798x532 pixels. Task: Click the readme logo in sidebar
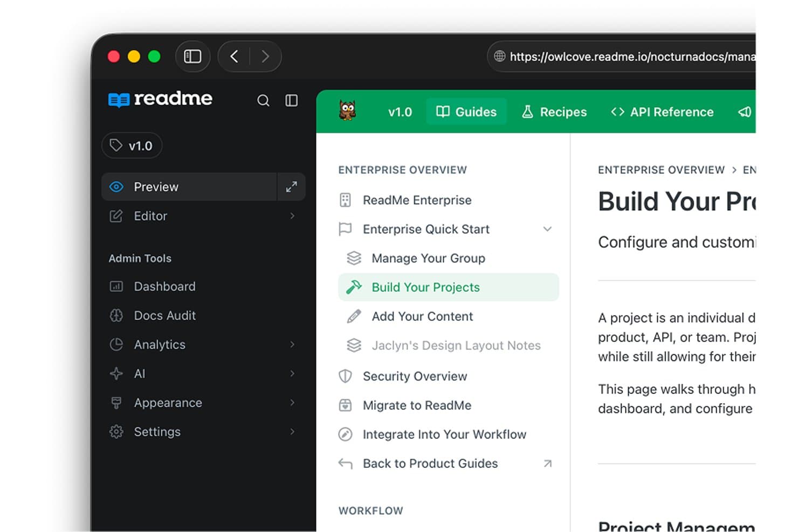click(x=160, y=99)
